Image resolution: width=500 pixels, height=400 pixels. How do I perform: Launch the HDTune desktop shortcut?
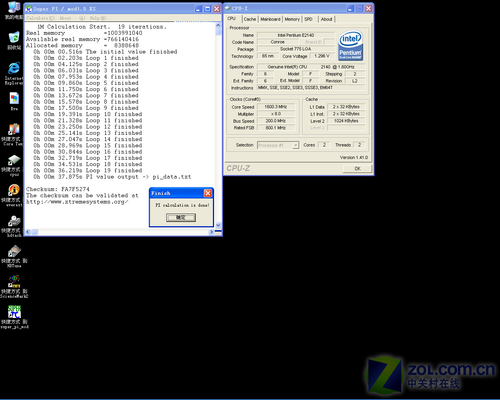(14, 256)
